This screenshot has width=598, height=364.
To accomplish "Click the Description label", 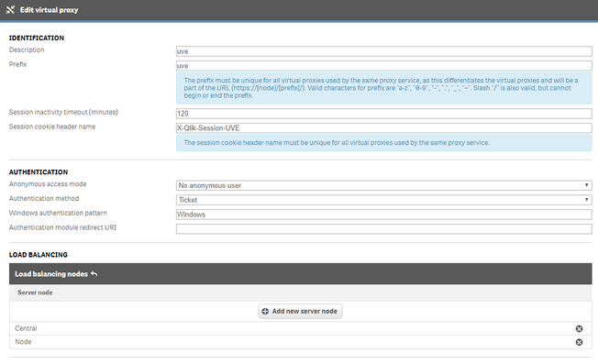I will tap(27, 50).
